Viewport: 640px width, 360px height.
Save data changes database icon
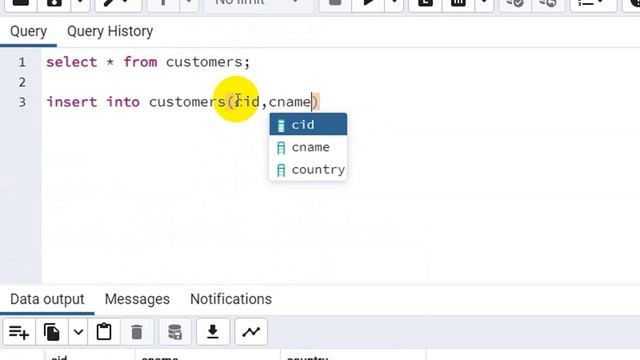coord(175,332)
